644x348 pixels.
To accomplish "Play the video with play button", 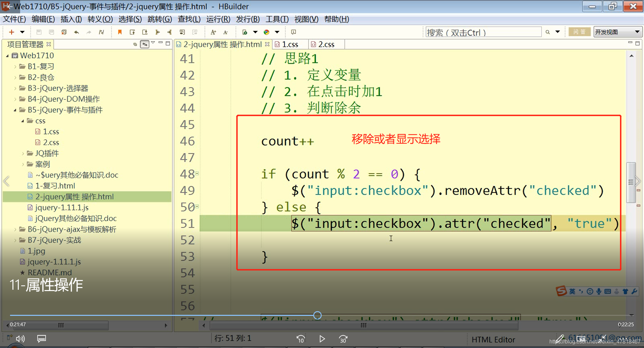I will 322,339.
